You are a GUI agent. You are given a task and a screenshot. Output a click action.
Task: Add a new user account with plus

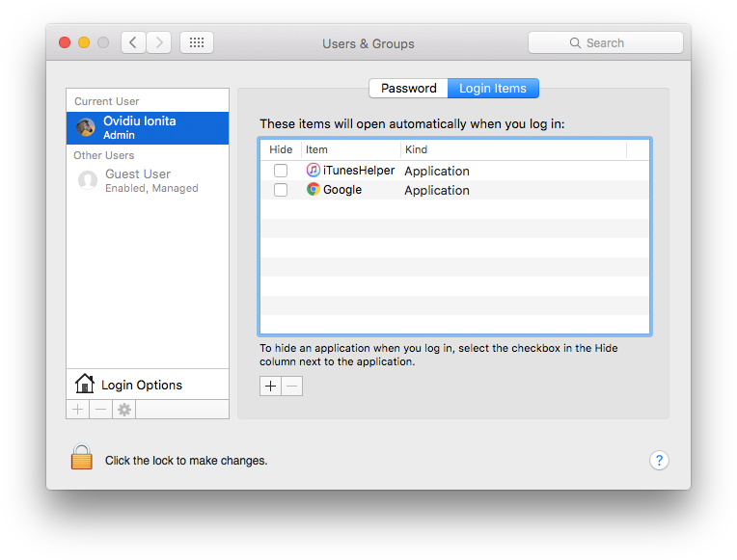(78, 410)
